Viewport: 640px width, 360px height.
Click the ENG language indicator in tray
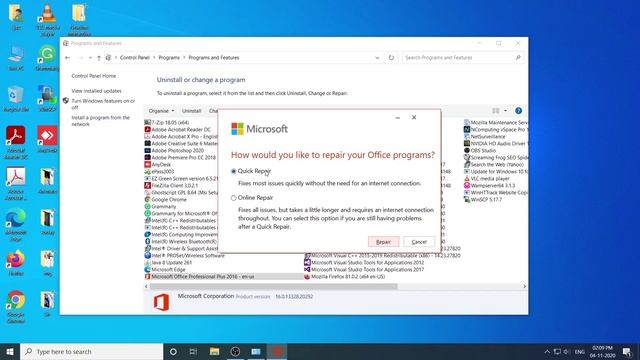pyautogui.click(x=580, y=352)
